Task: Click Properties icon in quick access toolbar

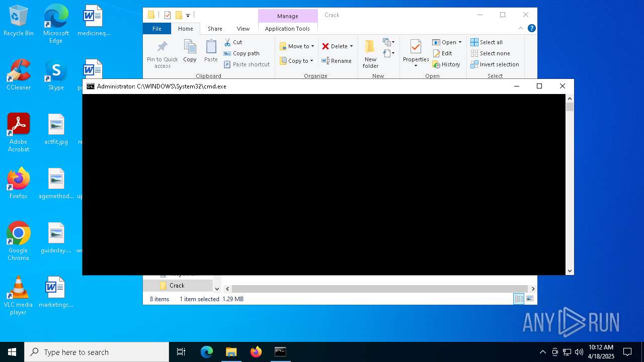Action: pos(168,15)
